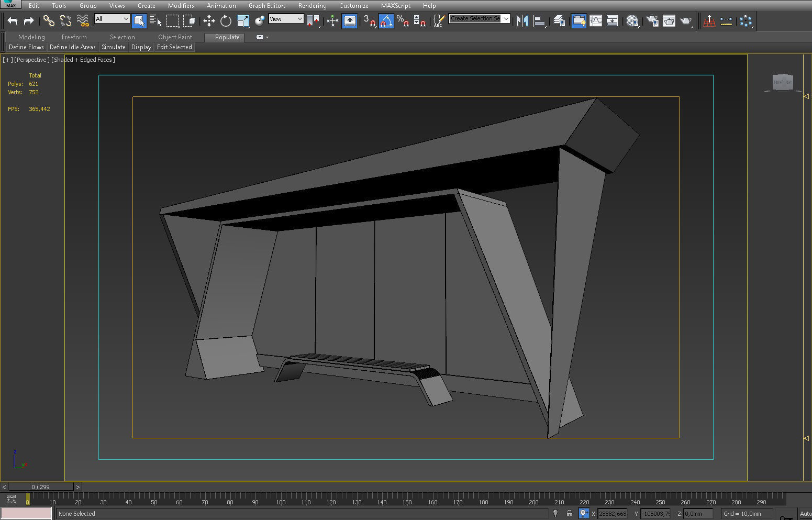Click time slider left arrow
The height and width of the screenshot is (520, 812).
4,487
